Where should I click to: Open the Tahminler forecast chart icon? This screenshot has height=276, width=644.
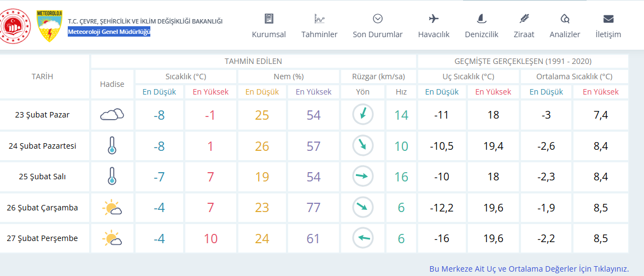319,19
